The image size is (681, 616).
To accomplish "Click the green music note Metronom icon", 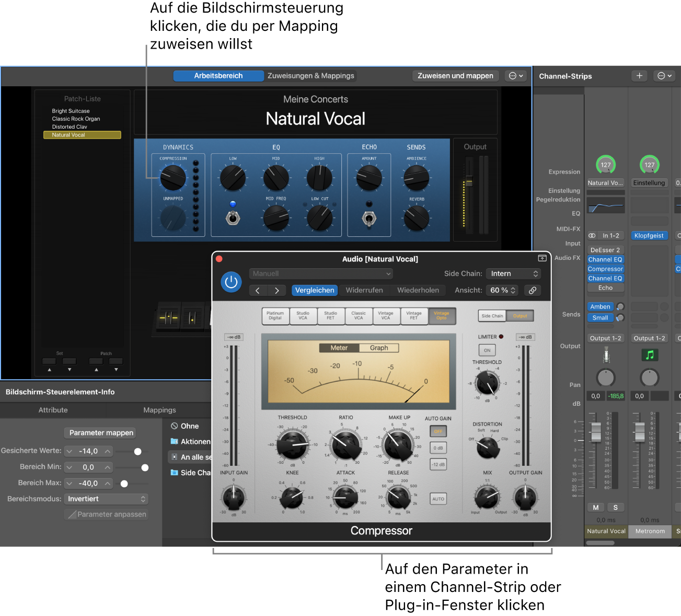I will [x=650, y=355].
